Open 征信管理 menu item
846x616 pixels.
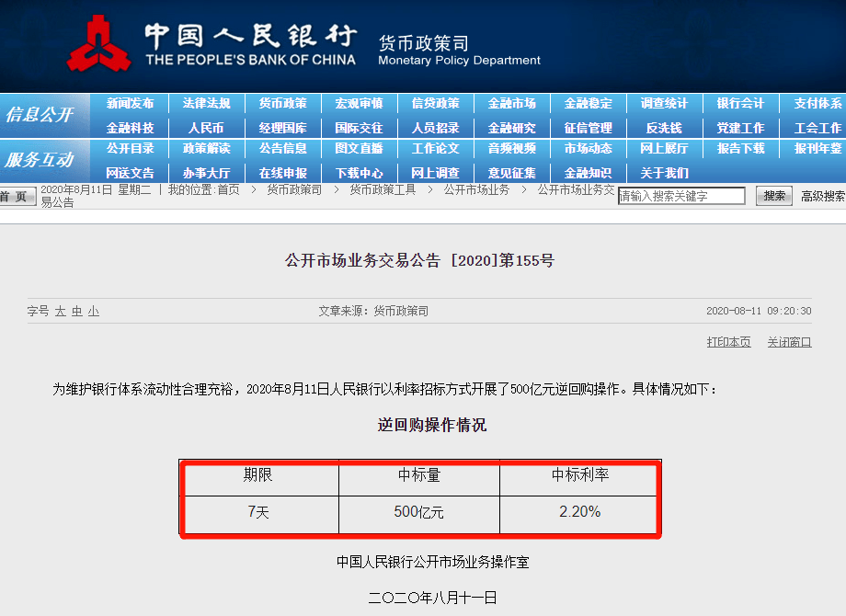coord(589,128)
